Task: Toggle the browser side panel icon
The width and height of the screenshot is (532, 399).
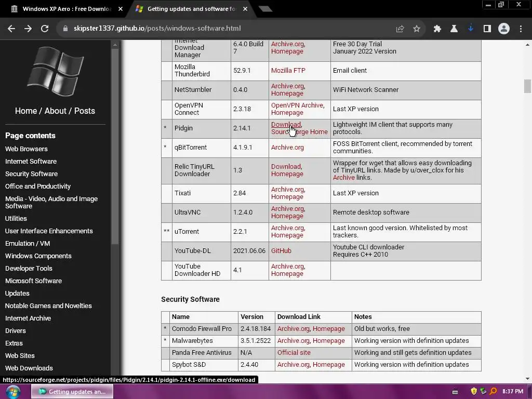Action: coord(487,29)
